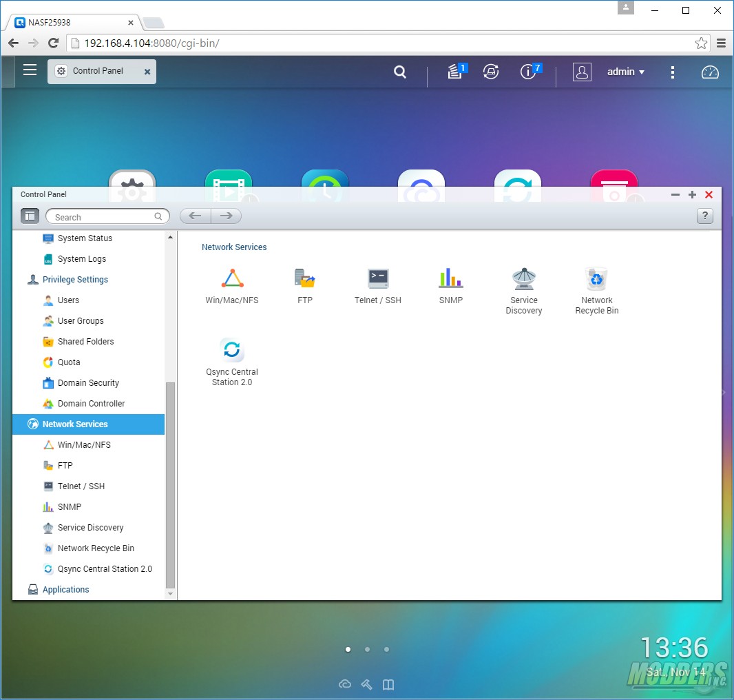Open a new browser tab
The width and height of the screenshot is (734, 700).
tap(153, 23)
